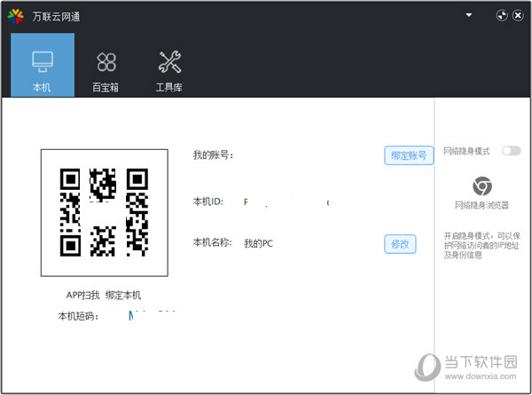
Task: Open the 本机 tab
Action: (x=43, y=65)
